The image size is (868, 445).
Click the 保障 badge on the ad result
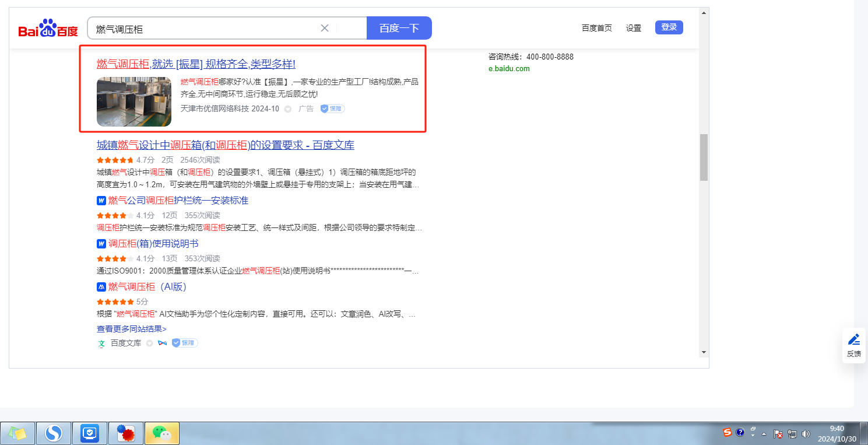(332, 108)
